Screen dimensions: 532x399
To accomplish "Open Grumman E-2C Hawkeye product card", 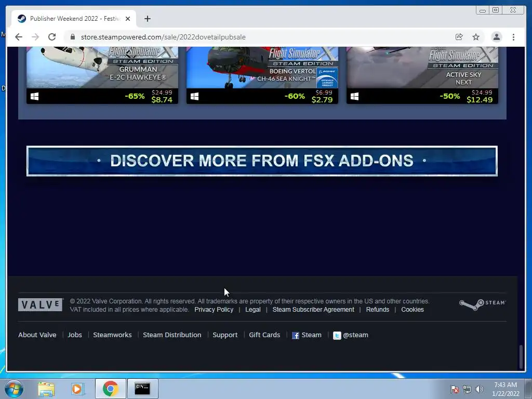I will 102,75.
